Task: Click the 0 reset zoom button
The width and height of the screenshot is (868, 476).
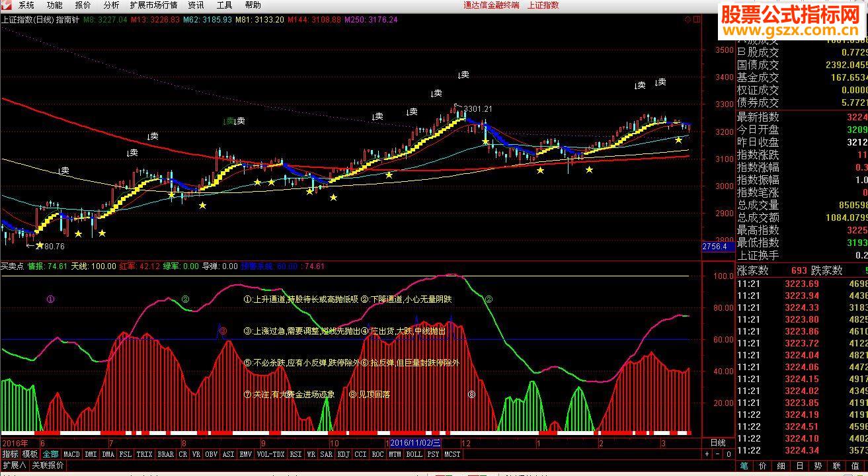Action: pos(729,455)
